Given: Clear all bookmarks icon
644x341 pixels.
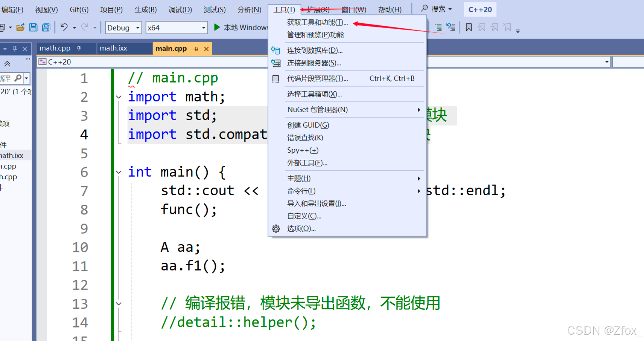Looking at the screenshot, I should (x=507, y=27).
